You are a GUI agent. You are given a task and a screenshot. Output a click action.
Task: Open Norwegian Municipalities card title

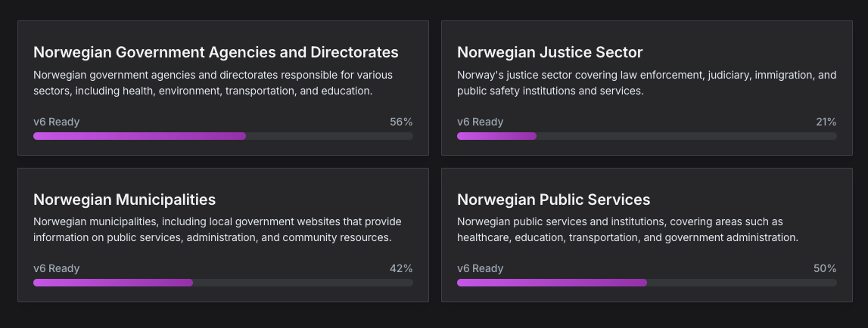point(124,200)
